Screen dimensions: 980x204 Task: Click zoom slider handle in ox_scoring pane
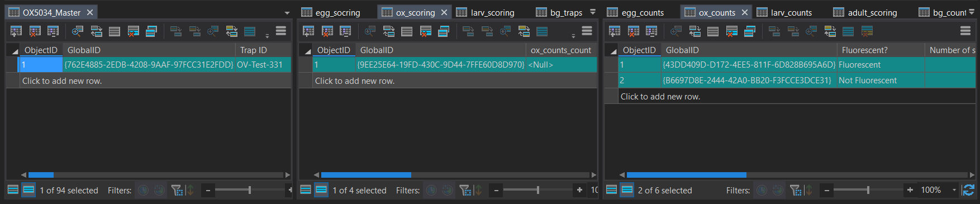537,190
